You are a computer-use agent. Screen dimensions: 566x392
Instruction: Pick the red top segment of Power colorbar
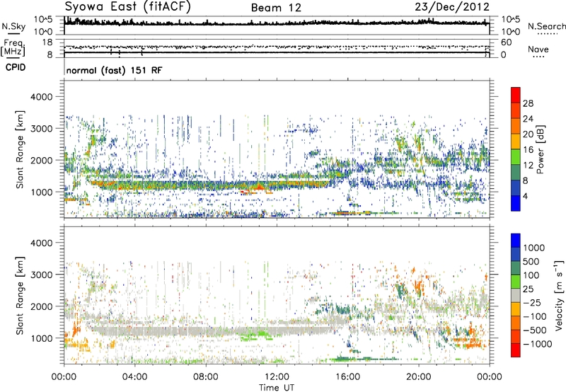(x=516, y=96)
